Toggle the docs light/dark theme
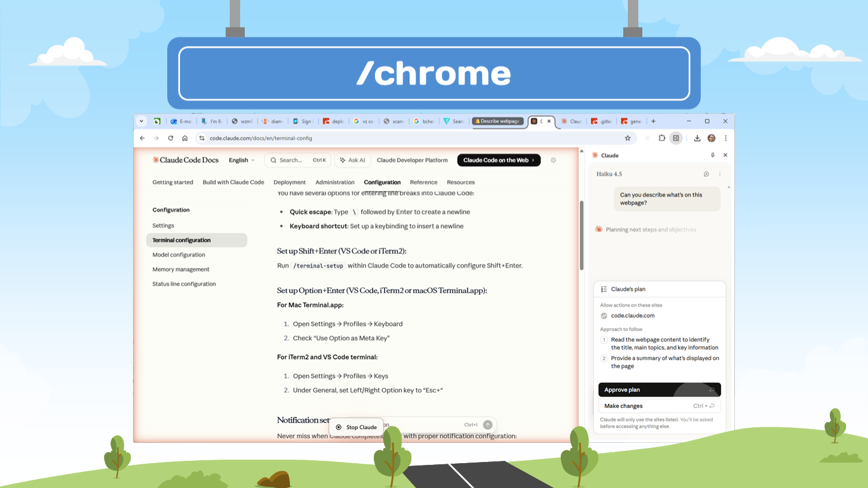The height and width of the screenshot is (488, 868). [x=553, y=160]
